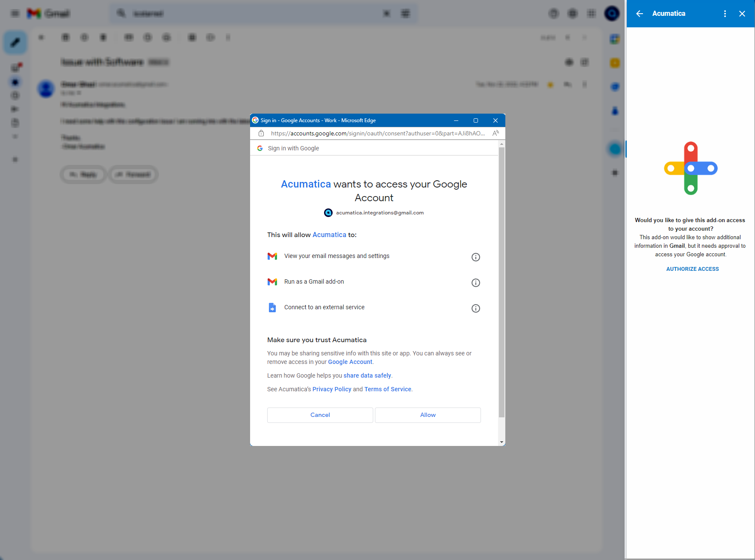This screenshot has height=560, width=755.
Task: Click Get Add-ons plus icon in side panel
Action: pos(615,173)
